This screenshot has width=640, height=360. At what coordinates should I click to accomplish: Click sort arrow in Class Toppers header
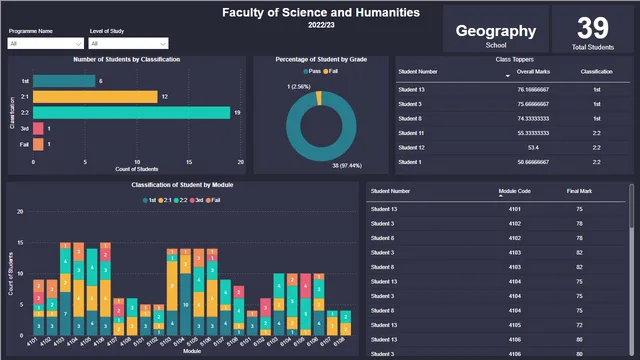tap(508, 76)
